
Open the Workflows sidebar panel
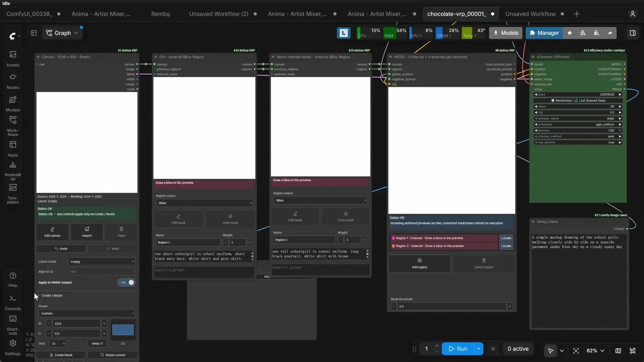tap(13, 126)
